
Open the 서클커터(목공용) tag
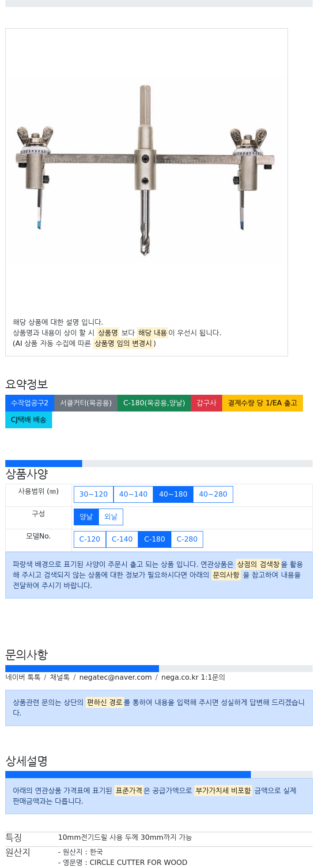pyautogui.click(x=86, y=403)
